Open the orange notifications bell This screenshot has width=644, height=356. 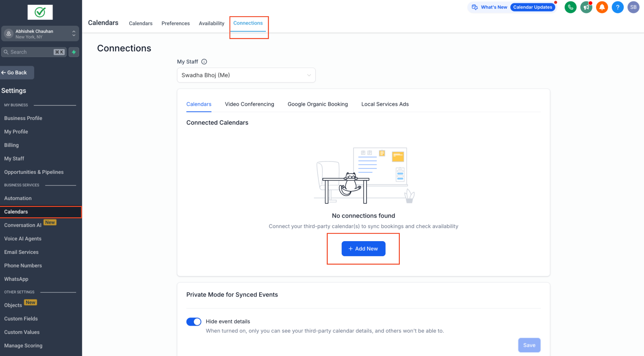point(602,7)
